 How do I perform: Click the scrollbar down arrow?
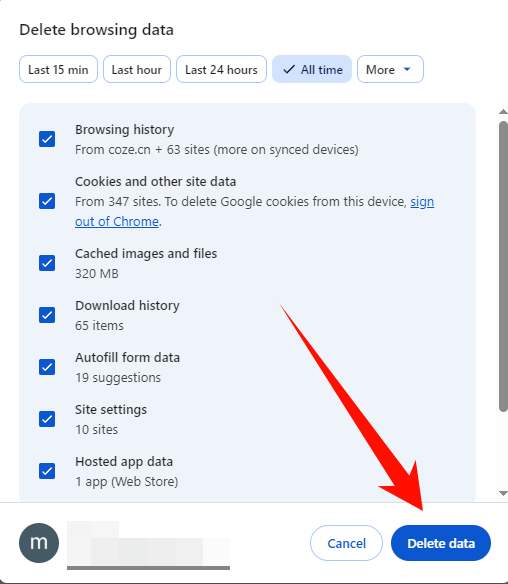[503, 493]
